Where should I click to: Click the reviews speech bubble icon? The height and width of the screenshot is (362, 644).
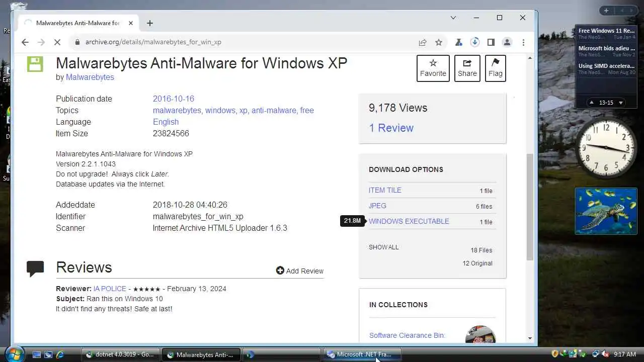click(x=35, y=268)
